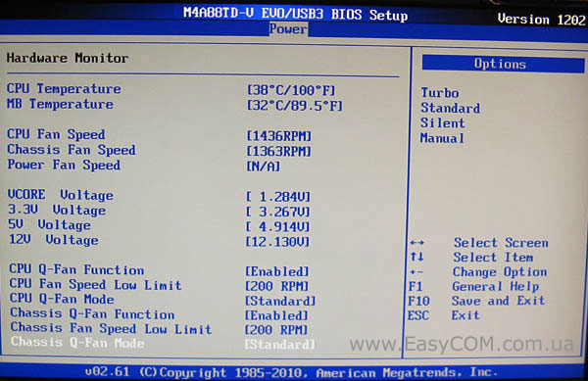Image resolution: width=588 pixels, height=381 pixels.
Task: Open CPU Q-Fan Mode Standard setting
Action: [x=280, y=301]
